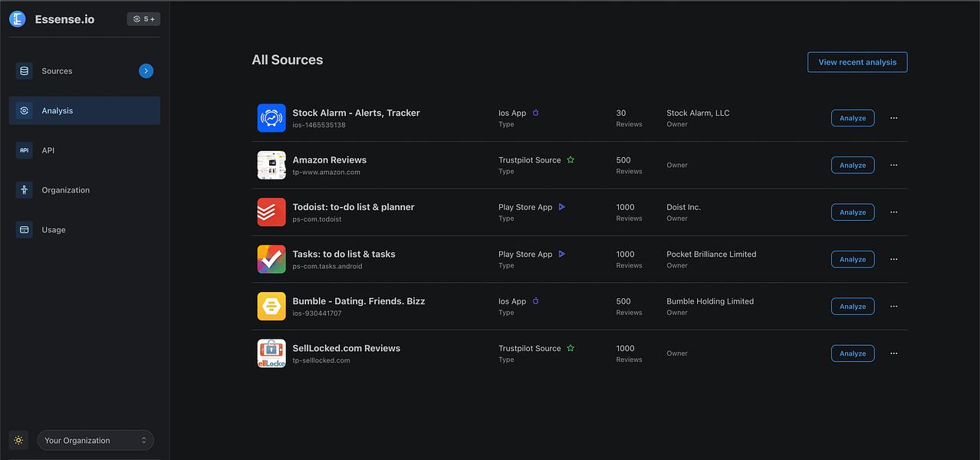
Task: Open the Organization menu item
Action: point(84,190)
